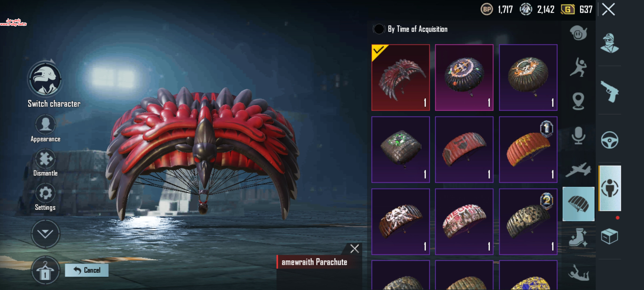
Task: Select the MEOW parachute thumbnail
Action: pyautogui.click(x=464, y=222)
